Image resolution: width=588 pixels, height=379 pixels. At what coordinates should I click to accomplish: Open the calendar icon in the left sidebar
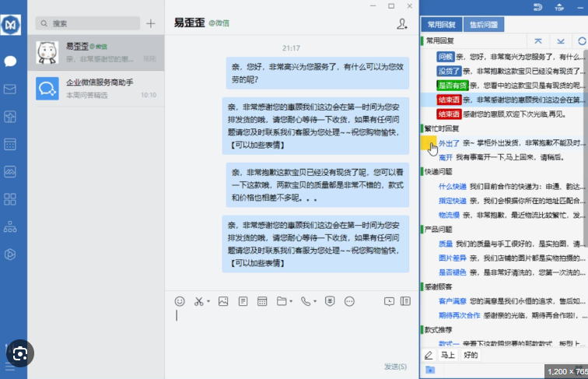pyautogui.click(x=10, y=145)
